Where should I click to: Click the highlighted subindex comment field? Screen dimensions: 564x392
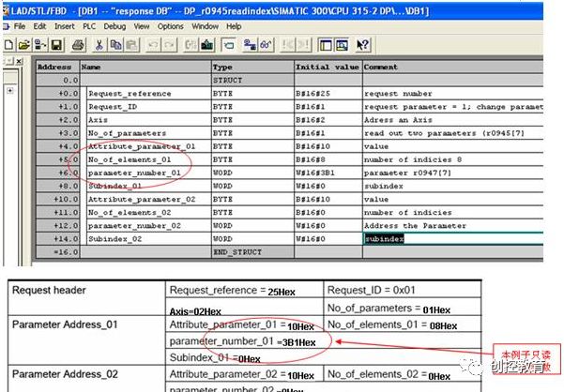(453, 239)
